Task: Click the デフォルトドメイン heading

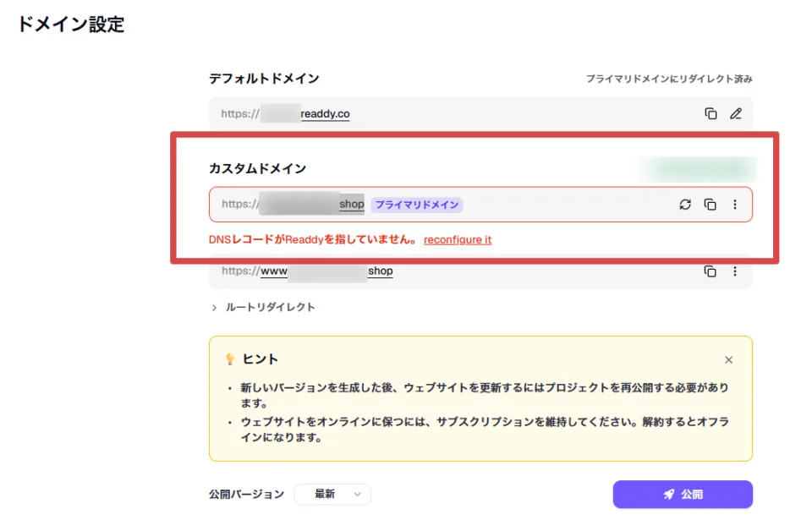Action: tap(264, 78)
